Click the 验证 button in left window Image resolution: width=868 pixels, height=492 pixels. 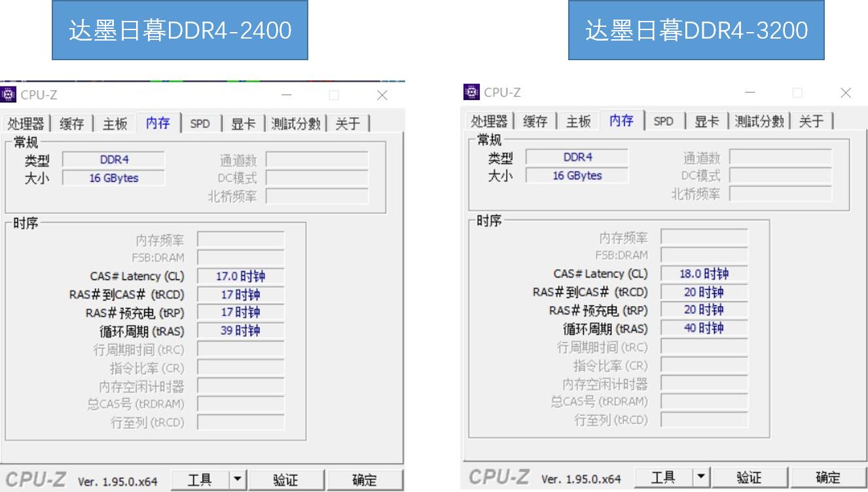(x=287, y=479)
